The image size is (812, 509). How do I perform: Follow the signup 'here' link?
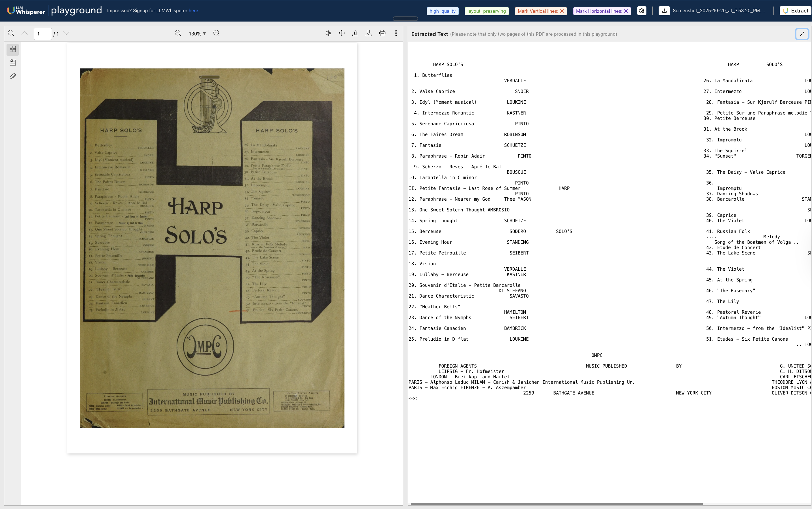pyautogui.click(x=193, y=11)
